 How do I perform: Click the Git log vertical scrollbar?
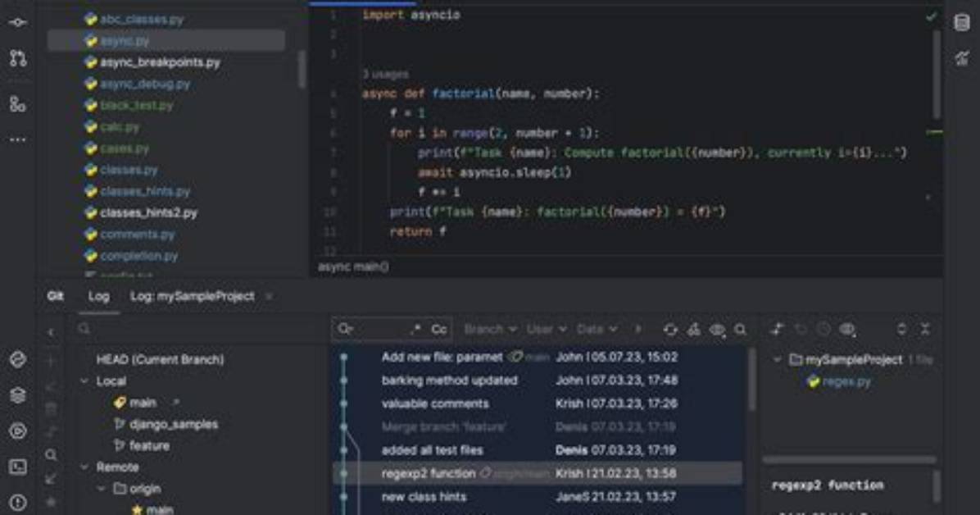coord(752,380)
